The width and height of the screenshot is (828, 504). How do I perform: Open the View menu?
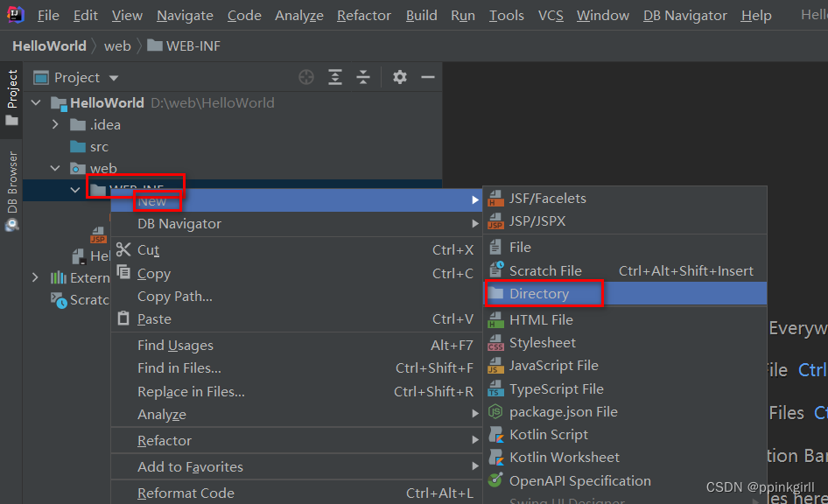coord(127,15)
